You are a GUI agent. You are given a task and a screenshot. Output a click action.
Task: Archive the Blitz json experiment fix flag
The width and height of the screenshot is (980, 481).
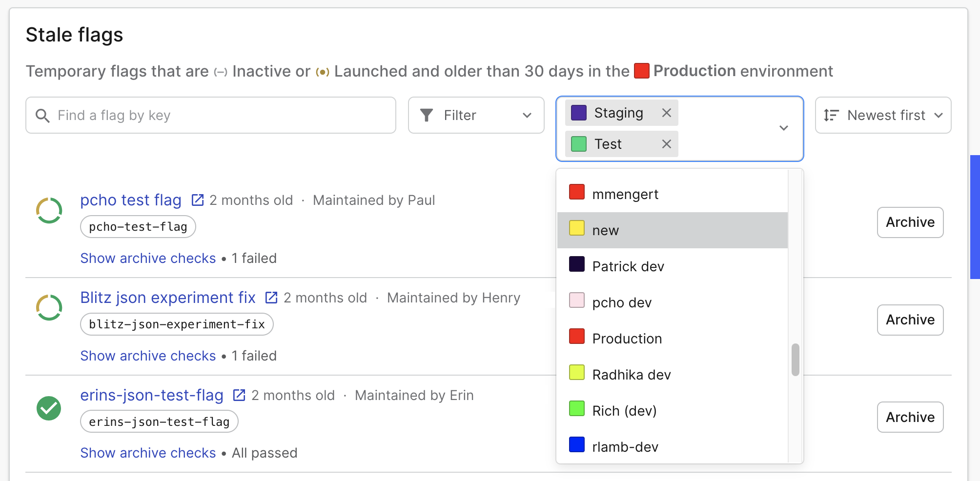pyautogui.click(x=910, y=320)
